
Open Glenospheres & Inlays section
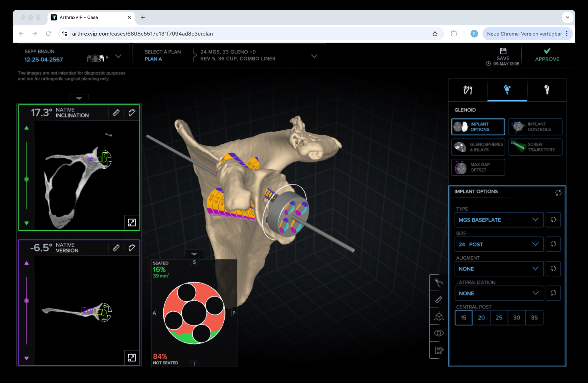478,147
